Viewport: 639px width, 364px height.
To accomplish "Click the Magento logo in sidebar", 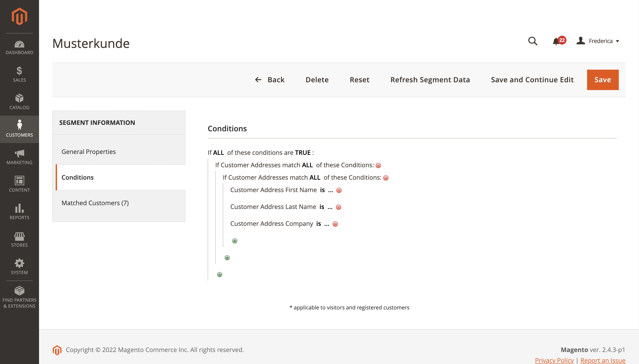I will [x=20, y=16].
